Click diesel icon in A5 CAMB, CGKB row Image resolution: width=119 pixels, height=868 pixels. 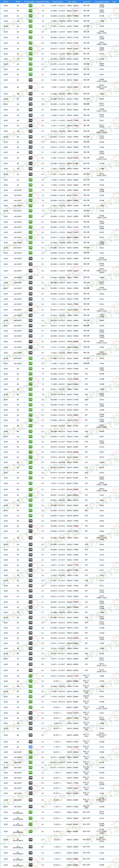click(30, 608)
